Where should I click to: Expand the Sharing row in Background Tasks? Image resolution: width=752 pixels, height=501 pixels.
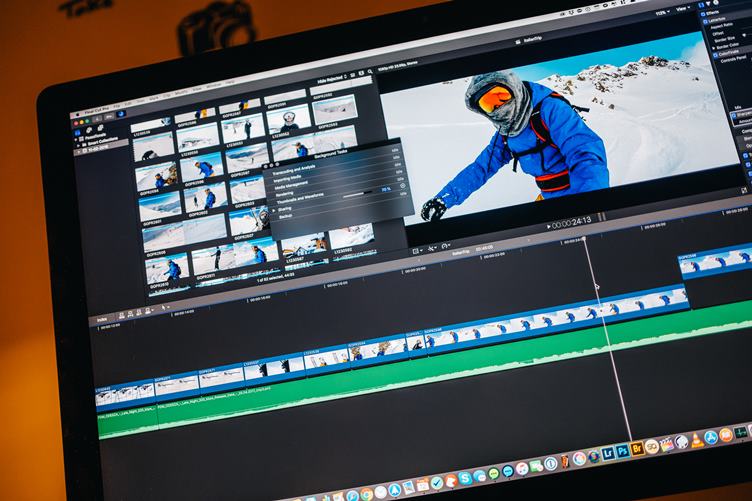[273, 211]
